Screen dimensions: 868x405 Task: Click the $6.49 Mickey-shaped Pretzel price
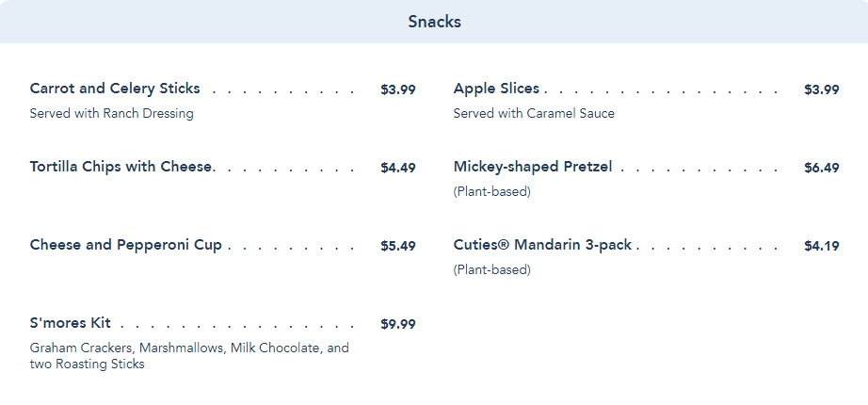pos(821,168)
